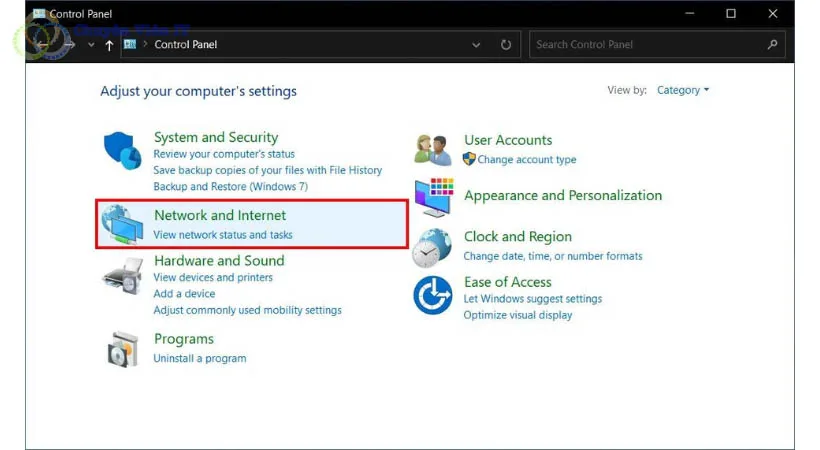Open View network status and tasks

(223, 235)
